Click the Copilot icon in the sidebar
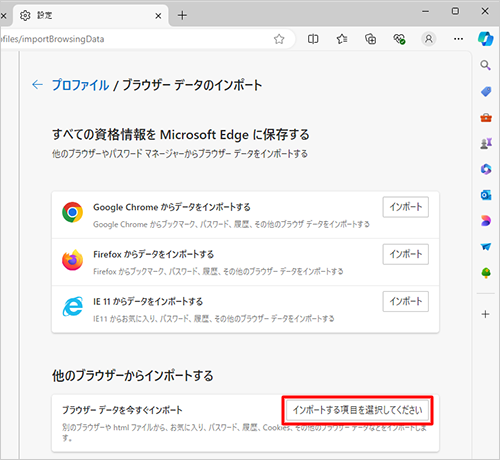500x460 pixels. point(485,39)
